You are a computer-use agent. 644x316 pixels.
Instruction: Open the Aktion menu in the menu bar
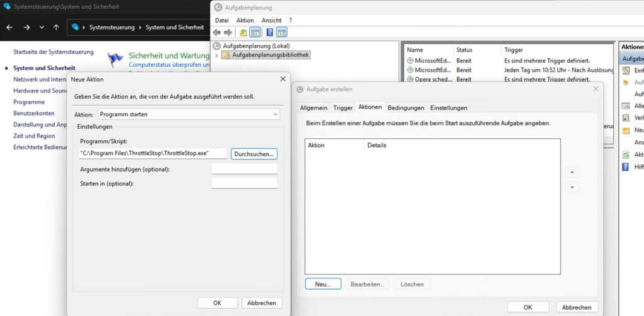point(245,20)
